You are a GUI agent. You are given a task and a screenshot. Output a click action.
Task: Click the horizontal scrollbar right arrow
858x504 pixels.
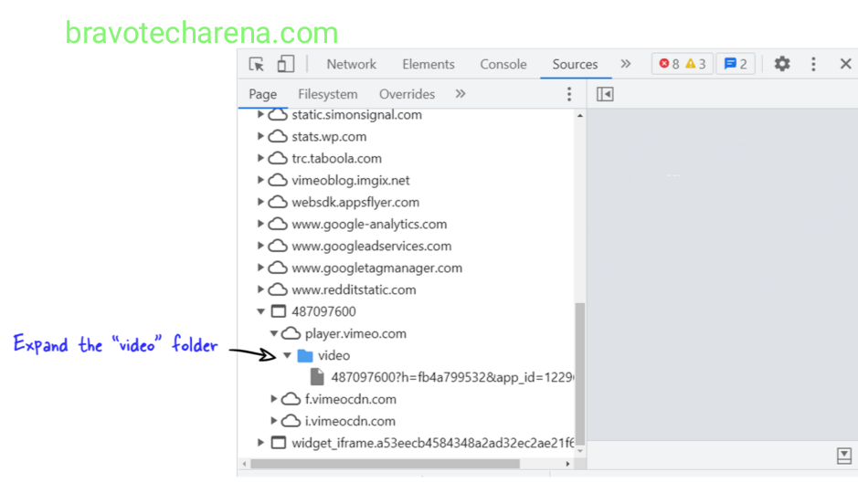(x=567, y=464)
